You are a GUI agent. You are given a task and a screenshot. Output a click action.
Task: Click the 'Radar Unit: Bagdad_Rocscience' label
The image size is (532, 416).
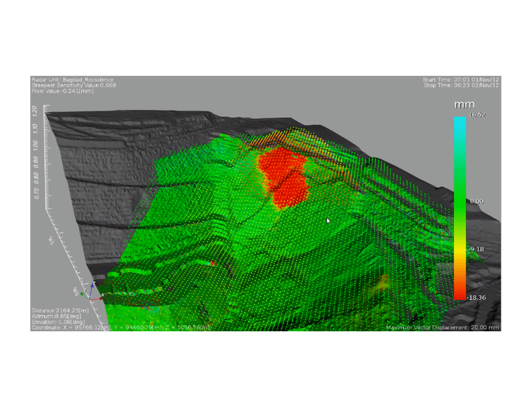[x=72, y=80]
